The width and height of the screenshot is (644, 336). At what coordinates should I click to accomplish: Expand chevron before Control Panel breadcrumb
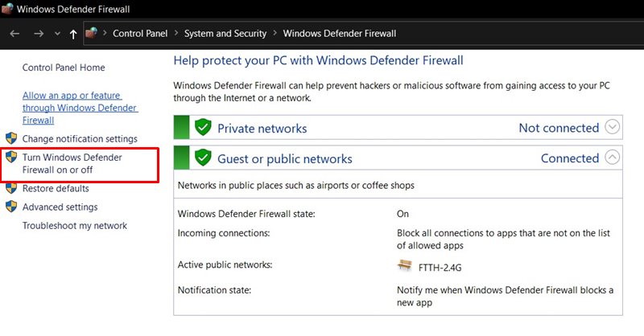[105, 33]
